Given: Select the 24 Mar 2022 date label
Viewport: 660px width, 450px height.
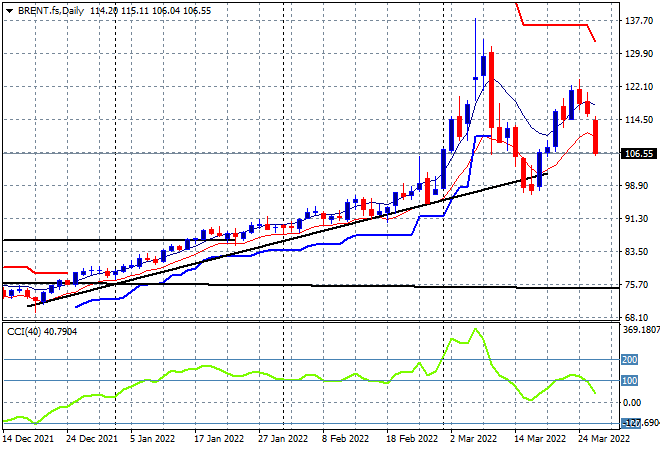Looking at the screenshot, I should point(604,439).
